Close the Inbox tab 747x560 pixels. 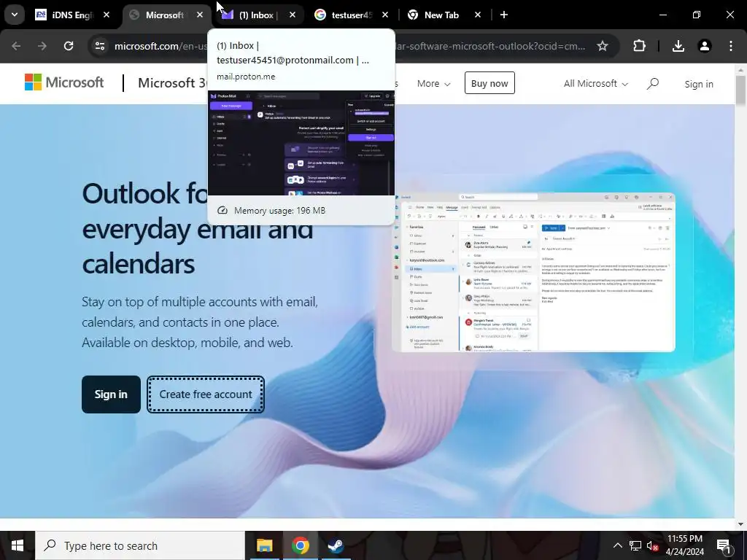(x=293, y=15)
